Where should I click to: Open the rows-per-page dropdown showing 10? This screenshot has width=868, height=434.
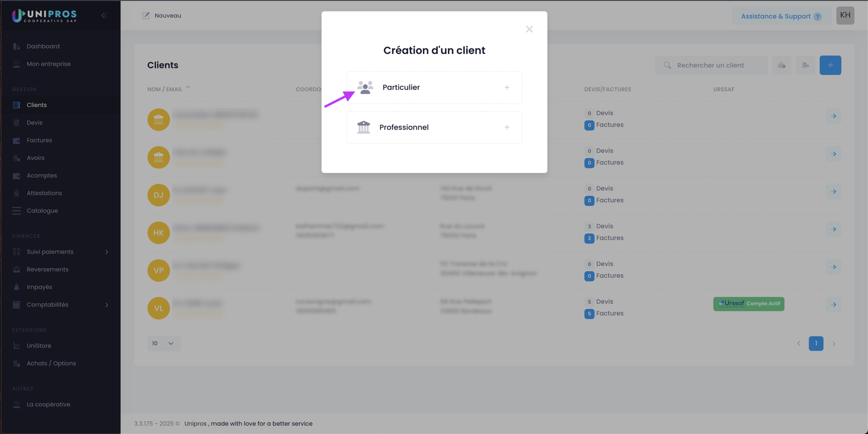tap(164, 343)
